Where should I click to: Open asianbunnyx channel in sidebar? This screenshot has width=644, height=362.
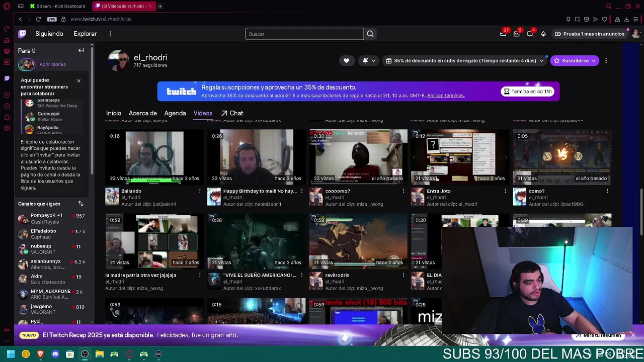[52, 264]
